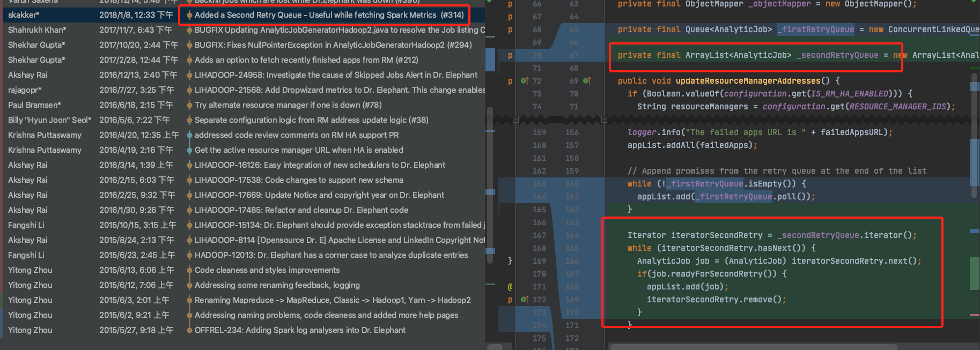The height and width of the screenshot is (350, 980).
Task: Select commit 'Separate configuration logic from RM address' (#38)
Action: point(311,120)
